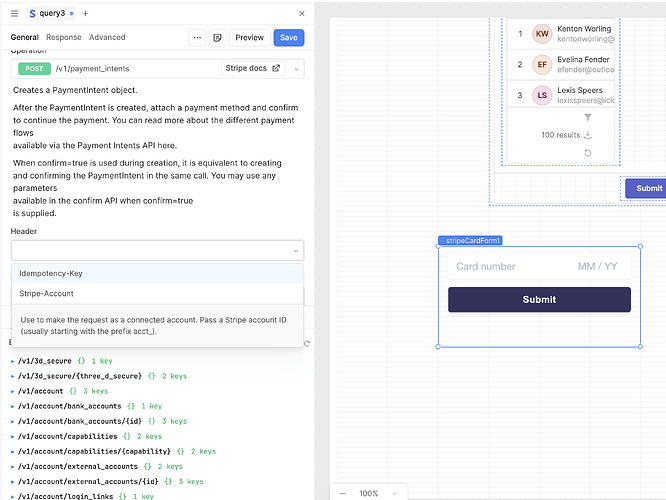
Task: Select the query3 tab
Action: pyautogui.click(x=51, y=14)
